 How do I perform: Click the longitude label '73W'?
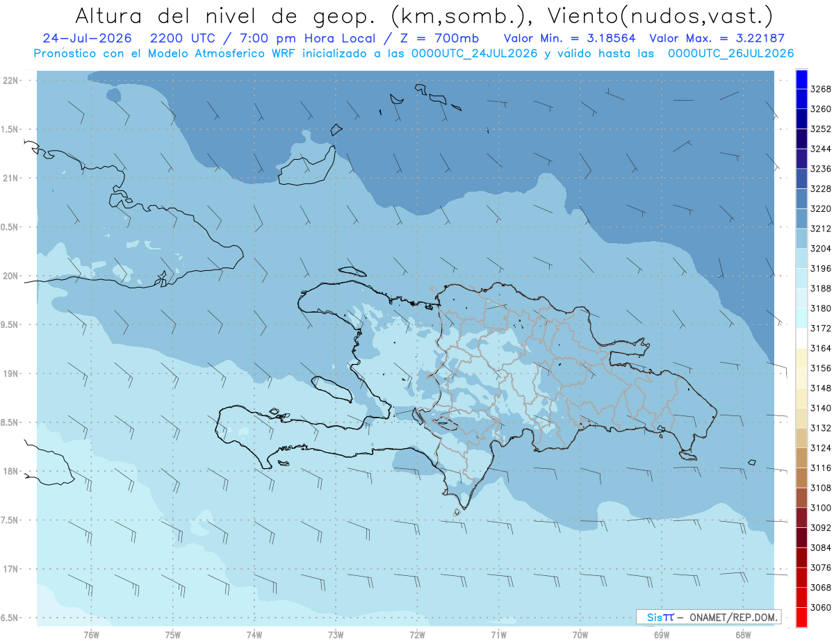pos(336,635)
